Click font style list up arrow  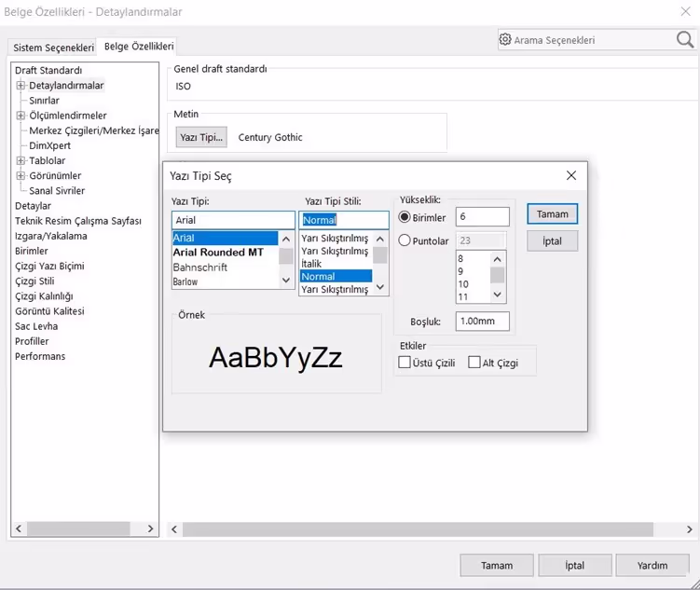pos(380,239)
